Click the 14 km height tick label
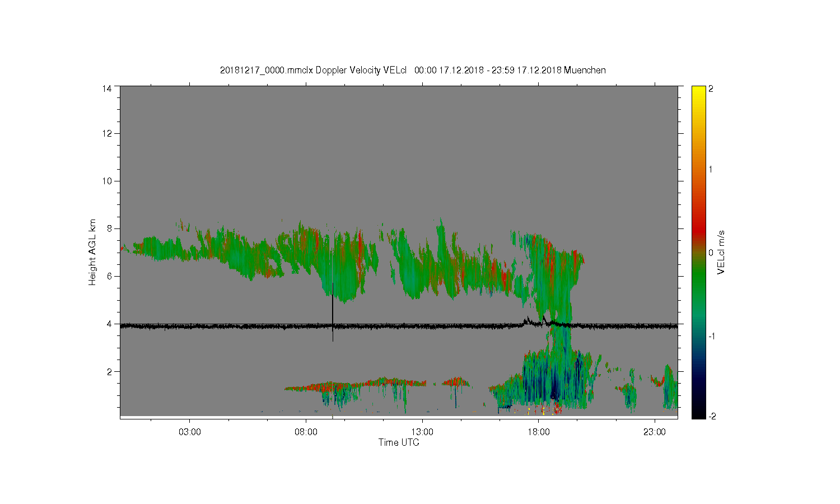 pyautogui.click(x=107, y=88)
